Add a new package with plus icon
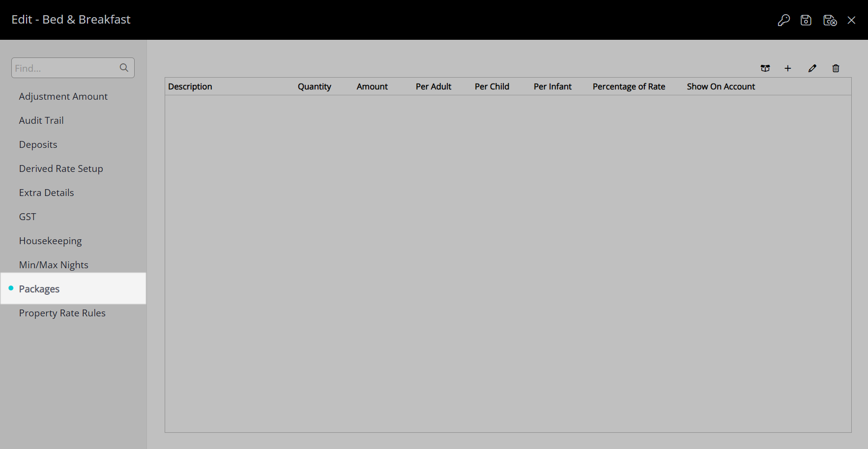This screenshot has height=449, width=868. click(788, 68)
